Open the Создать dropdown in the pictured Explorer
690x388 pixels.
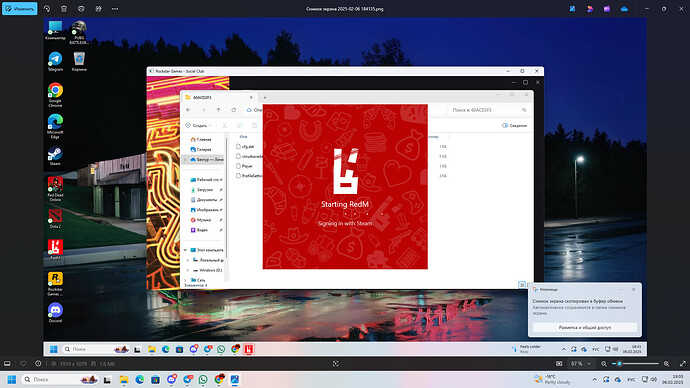click(198, 125)
